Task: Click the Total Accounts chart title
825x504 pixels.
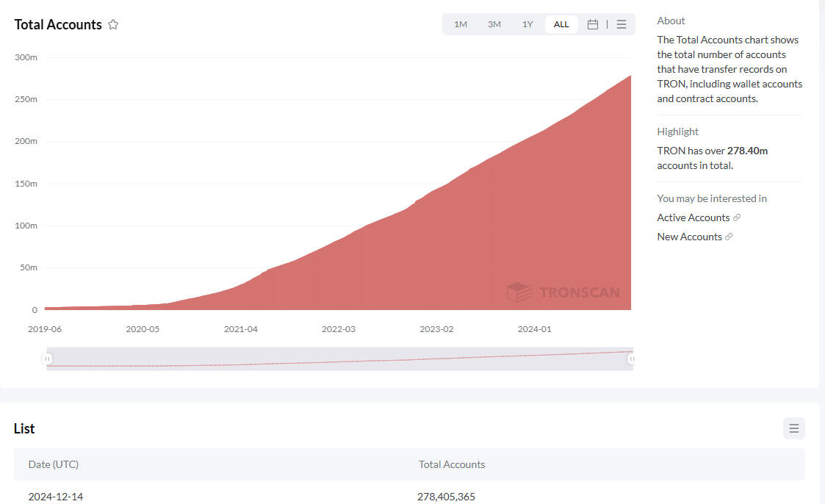Action: coord(58,25)
